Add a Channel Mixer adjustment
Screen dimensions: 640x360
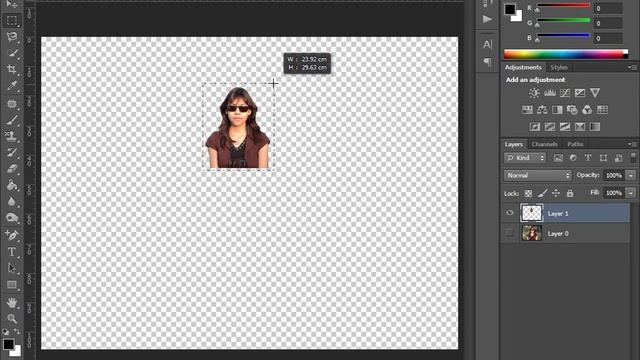pos(587,110)
